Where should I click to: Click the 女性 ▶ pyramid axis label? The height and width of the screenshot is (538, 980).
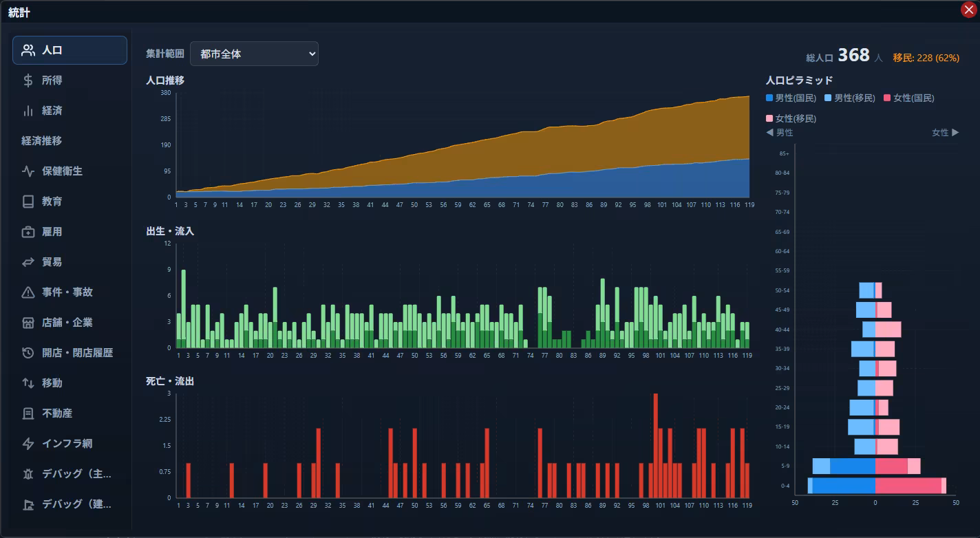(946, 133)
